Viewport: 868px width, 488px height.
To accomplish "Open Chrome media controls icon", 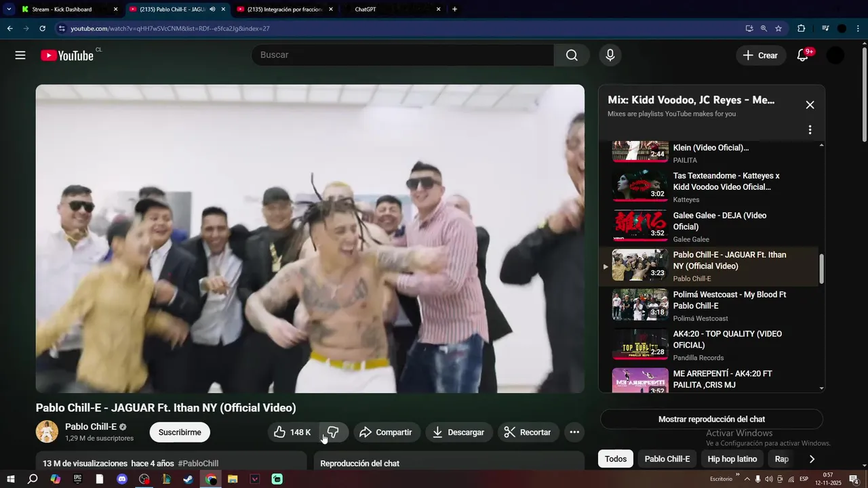I will coord(825,28).
